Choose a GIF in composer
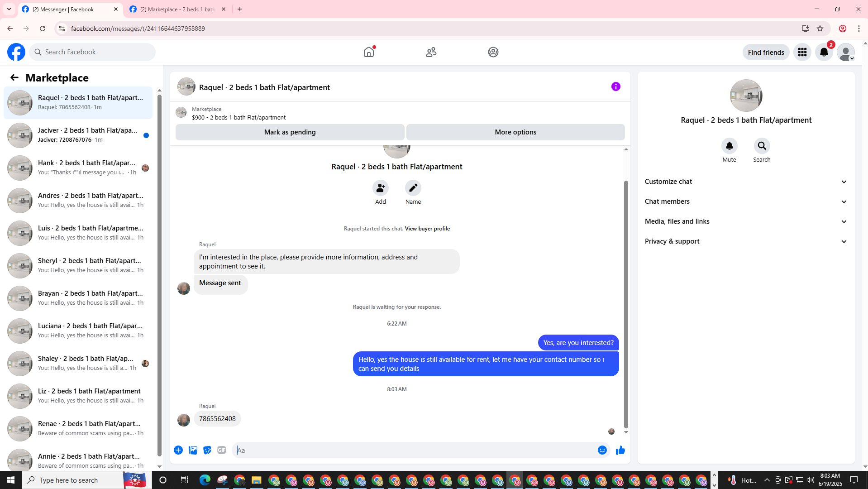Screen dimensions: 868x489 222,450
